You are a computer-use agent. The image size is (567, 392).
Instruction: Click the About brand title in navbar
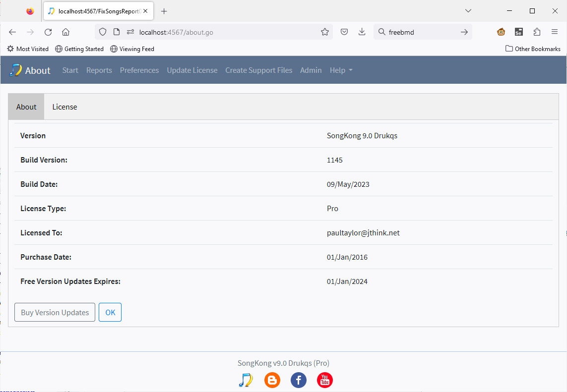pyautogui.click(x=38, y=70)
